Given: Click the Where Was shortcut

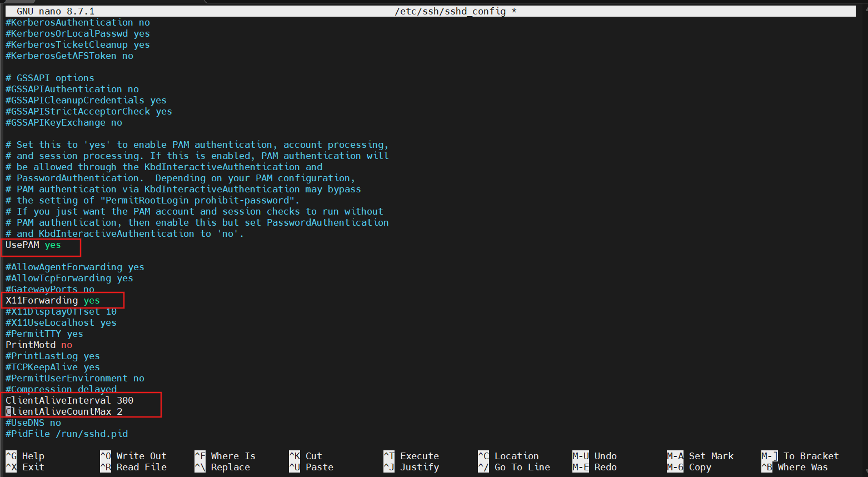Looking at the screenshot, I should pos(794,467).
